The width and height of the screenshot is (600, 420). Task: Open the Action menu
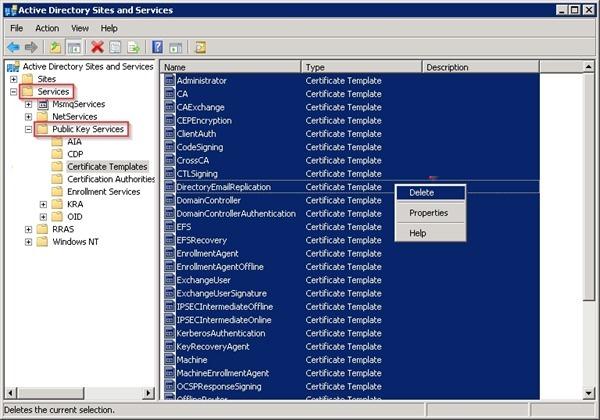pos(47,28)
